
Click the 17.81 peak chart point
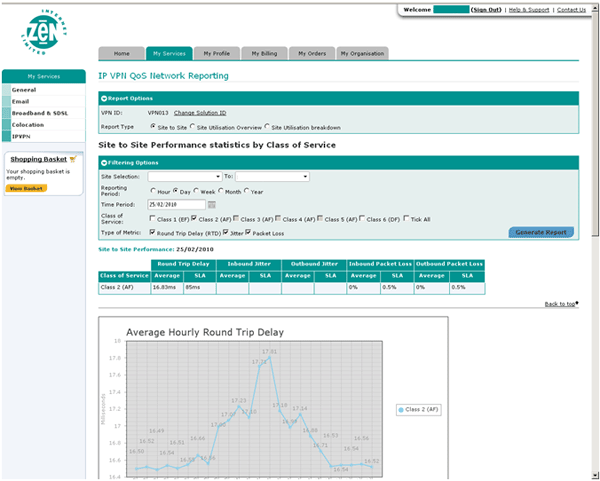pyautogui.click(x=269, y=357)
